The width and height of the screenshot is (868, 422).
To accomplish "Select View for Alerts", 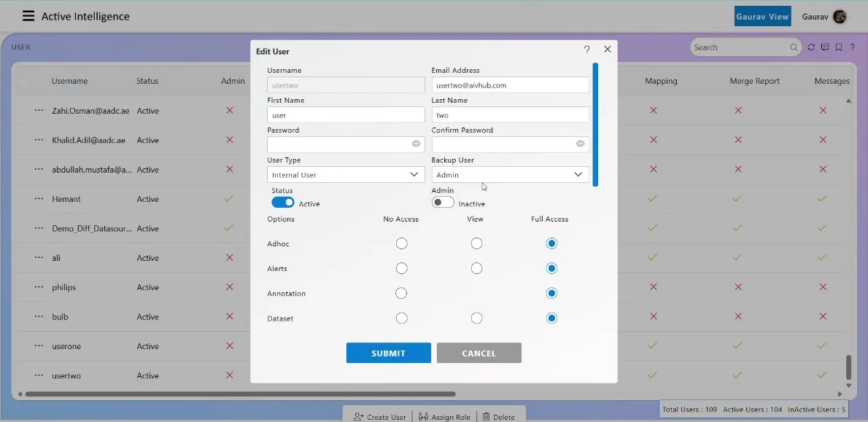I will [x=476, y=268].
